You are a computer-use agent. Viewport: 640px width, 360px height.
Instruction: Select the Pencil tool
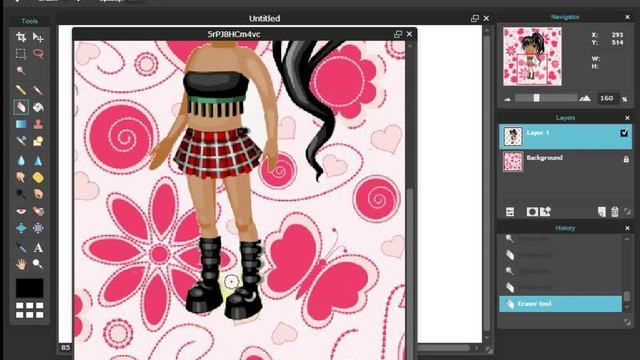point(21,90)
